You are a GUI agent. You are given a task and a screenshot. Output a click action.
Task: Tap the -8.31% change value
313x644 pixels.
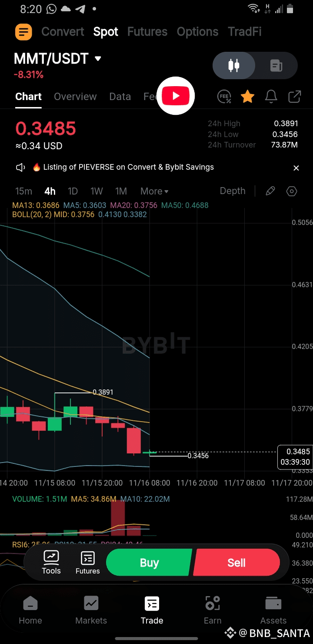(29, 75)
